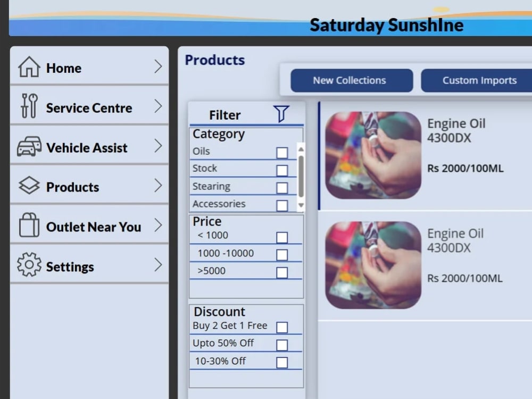Viewport: 532px width, 399px height.
Task: Select the second Engine Oil 4300DX thumbnail
Action: point(373,265)
